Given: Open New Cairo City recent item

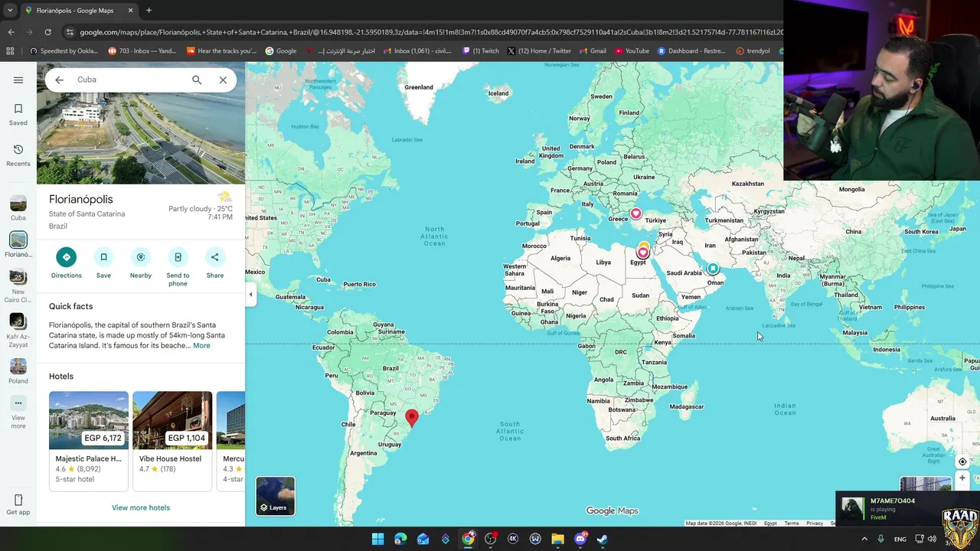Looking at the screenshot, I should coord(18,286).
